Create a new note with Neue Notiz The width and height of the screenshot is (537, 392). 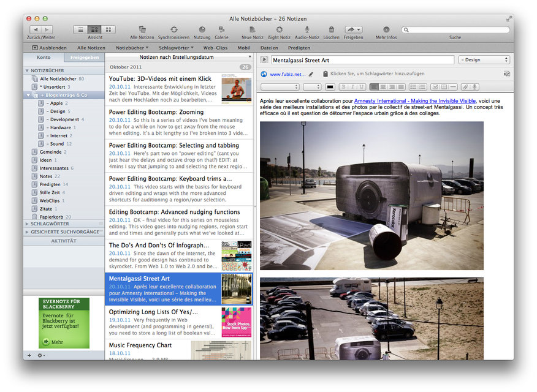[252, 29]
